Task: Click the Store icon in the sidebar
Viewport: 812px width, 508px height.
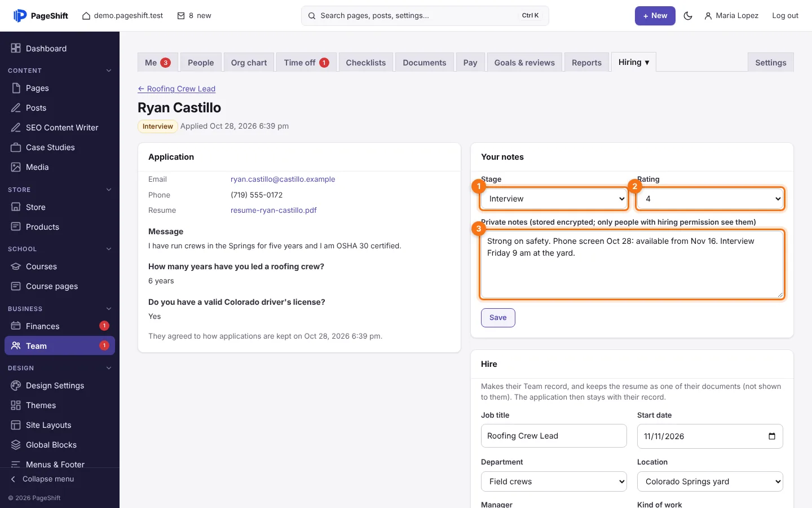Action: [x=16, y=207]
